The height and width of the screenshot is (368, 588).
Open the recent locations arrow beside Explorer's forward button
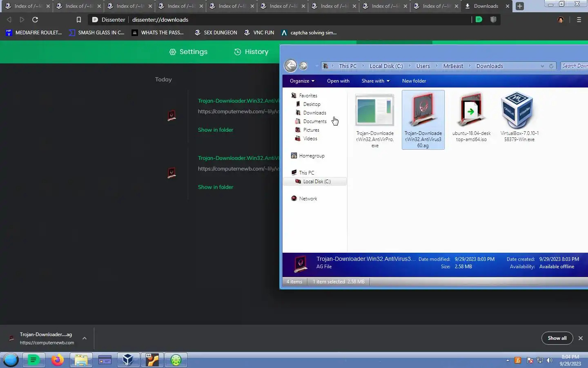[x=316, y=66]
